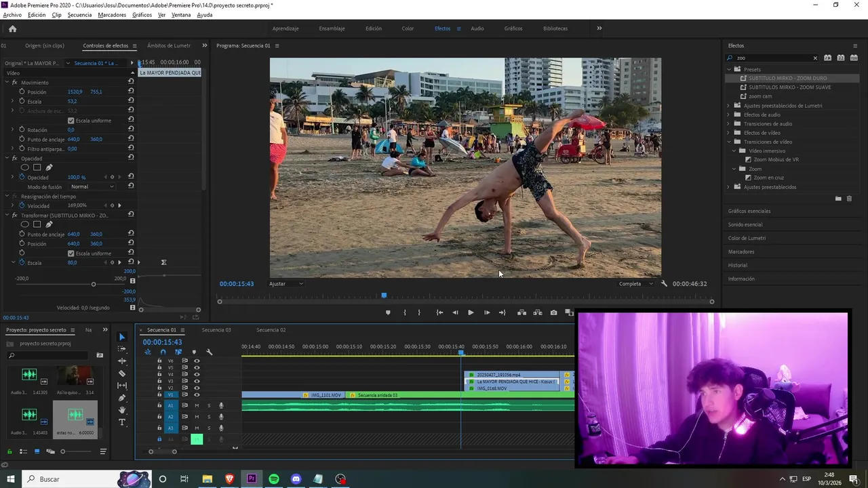Open the Ajustar zoom level dropdown

(286, 284)
